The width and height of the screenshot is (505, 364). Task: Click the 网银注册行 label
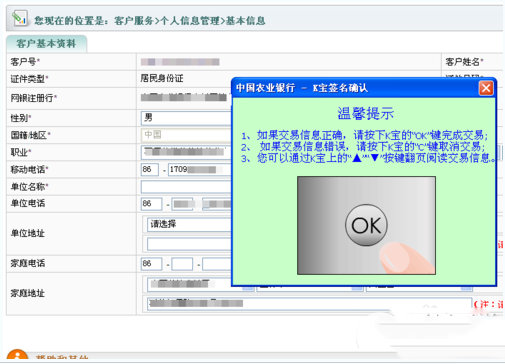(x=34, y=98)
